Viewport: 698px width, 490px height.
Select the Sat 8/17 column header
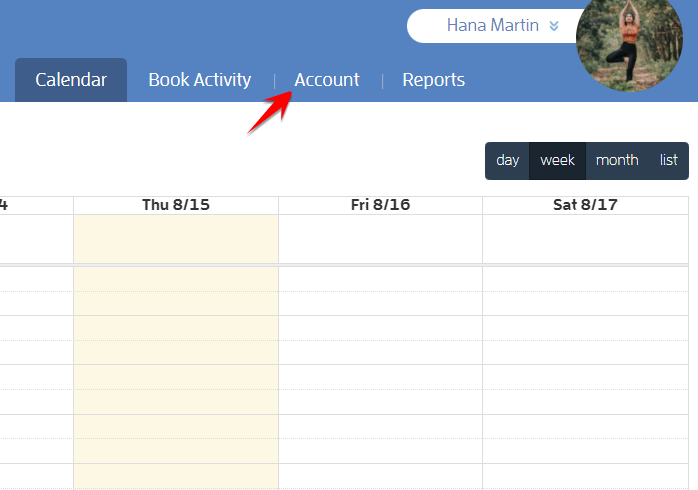585,205
